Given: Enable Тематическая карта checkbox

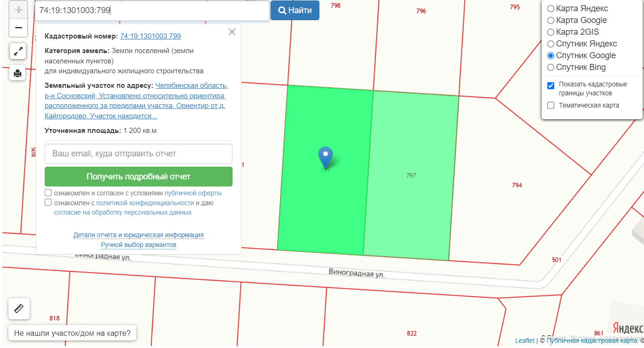Looking at the screenshot, I should [x=551, y=105].
